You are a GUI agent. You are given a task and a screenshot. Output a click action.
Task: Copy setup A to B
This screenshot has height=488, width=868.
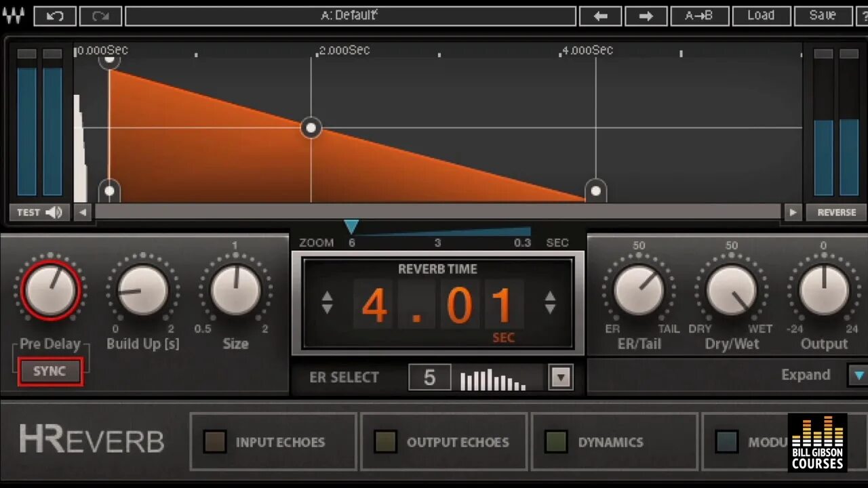tap(699, 16)
